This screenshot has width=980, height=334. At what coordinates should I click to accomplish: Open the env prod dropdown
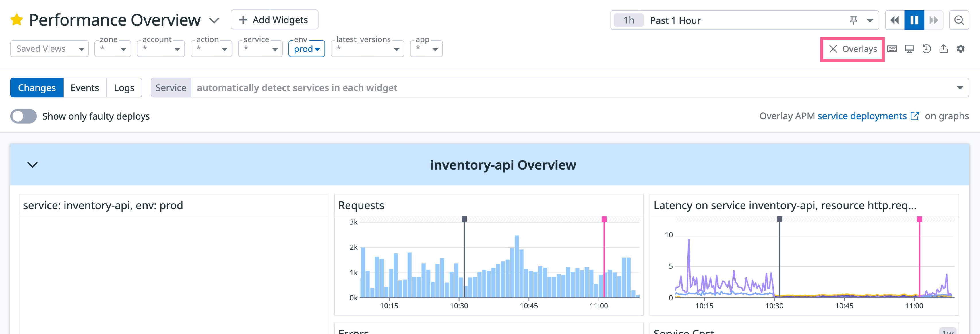coord(307,49)
